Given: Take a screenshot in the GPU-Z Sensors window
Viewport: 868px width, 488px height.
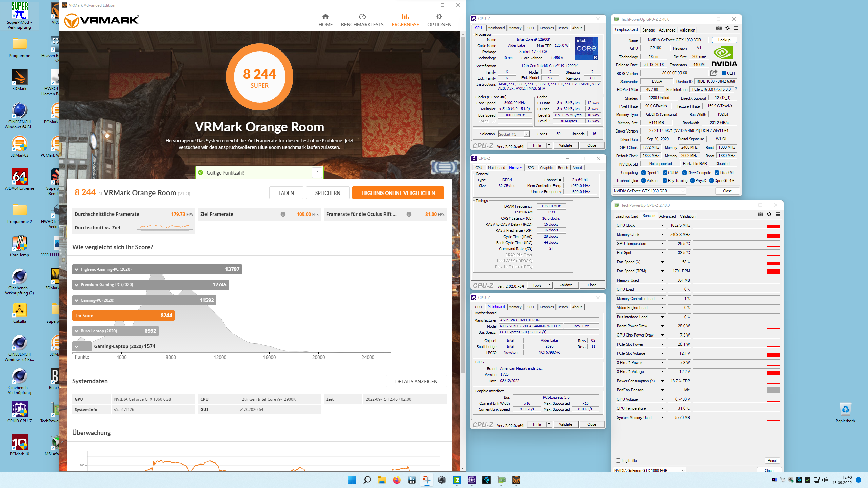Looking at the screenshot, I should [x=760, y=214].
